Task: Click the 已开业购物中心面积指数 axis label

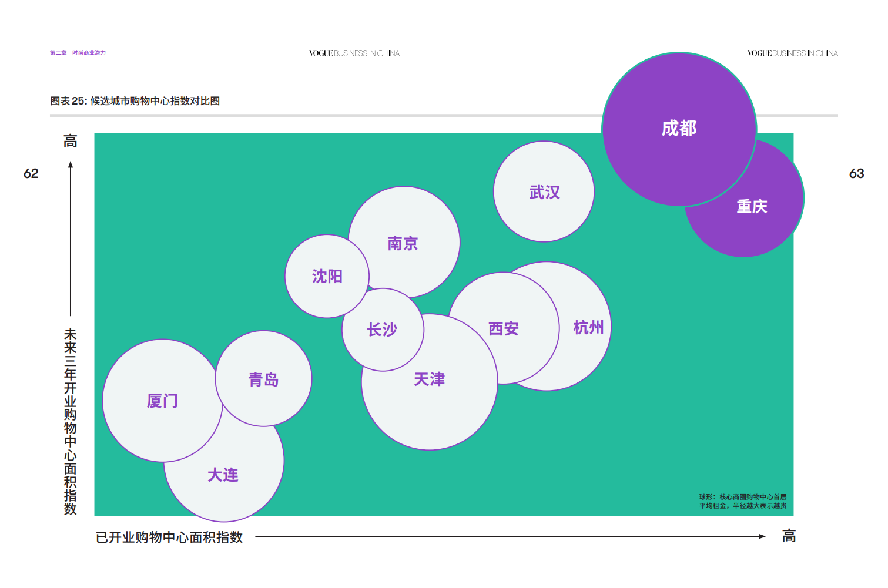Action: click(169, 537)
